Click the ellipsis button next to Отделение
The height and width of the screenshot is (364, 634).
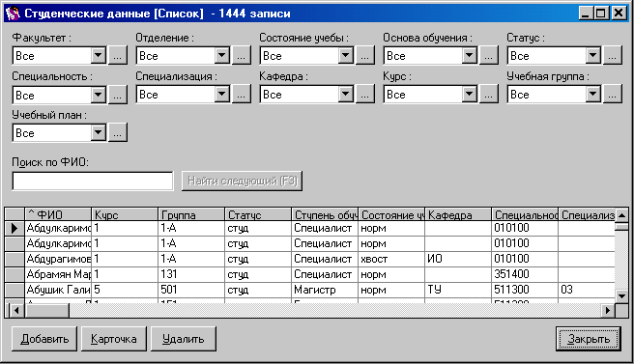pos(241,55)
